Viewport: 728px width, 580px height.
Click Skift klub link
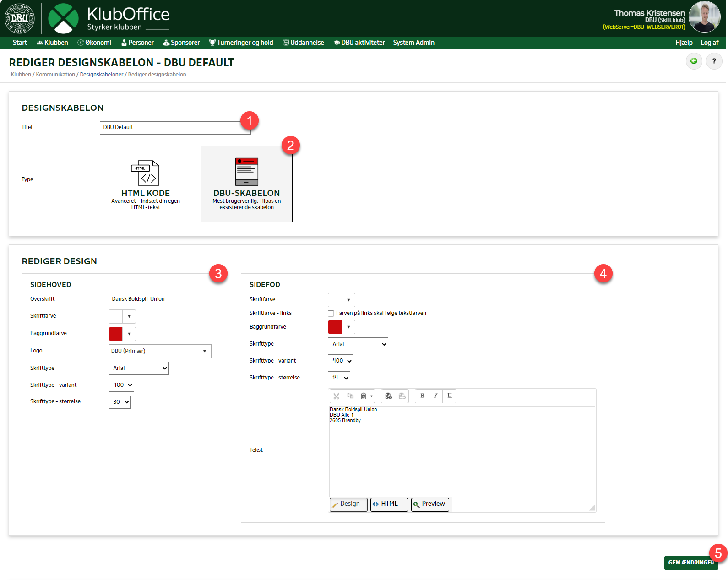coord(671,20)
